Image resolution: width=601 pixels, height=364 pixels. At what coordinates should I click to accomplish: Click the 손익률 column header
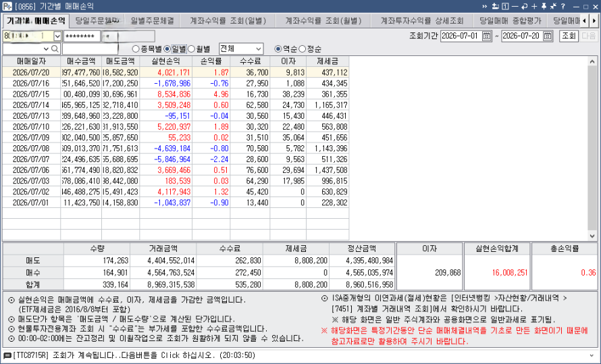pos(211,61)
